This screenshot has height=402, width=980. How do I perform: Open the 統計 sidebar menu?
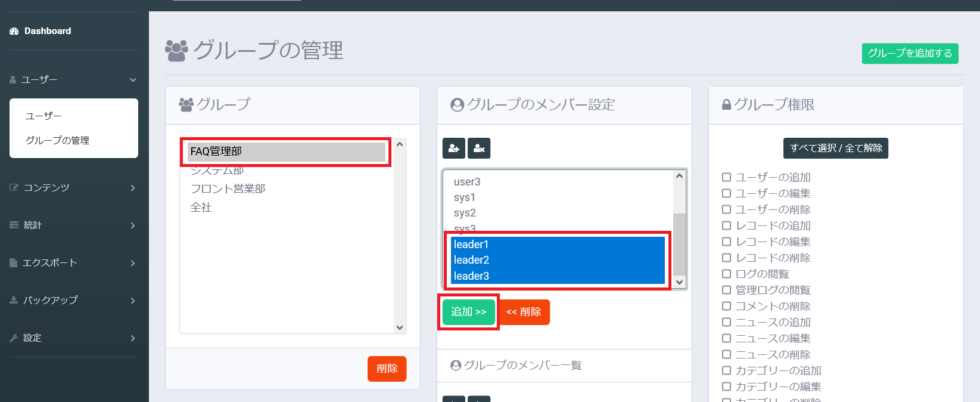(74, 225)
